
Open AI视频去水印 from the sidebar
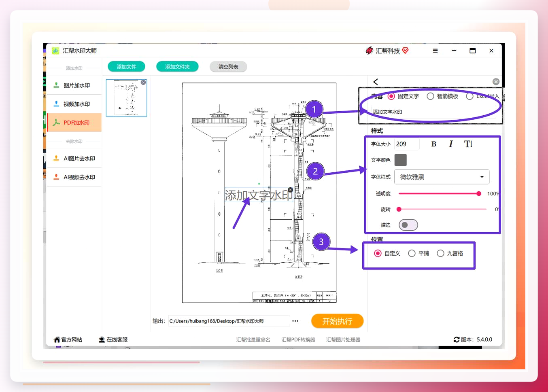coord(74,177)
